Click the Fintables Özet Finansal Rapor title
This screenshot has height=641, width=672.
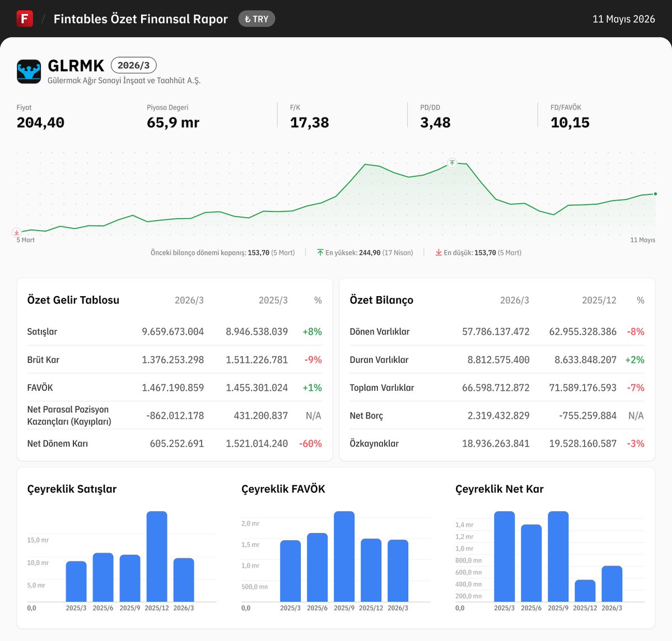tap(141, 19)
